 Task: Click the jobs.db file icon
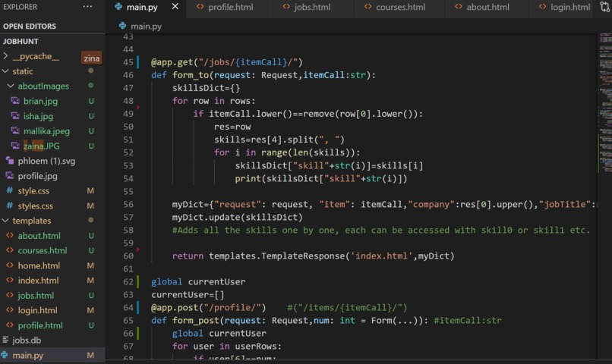pos(5,340)
